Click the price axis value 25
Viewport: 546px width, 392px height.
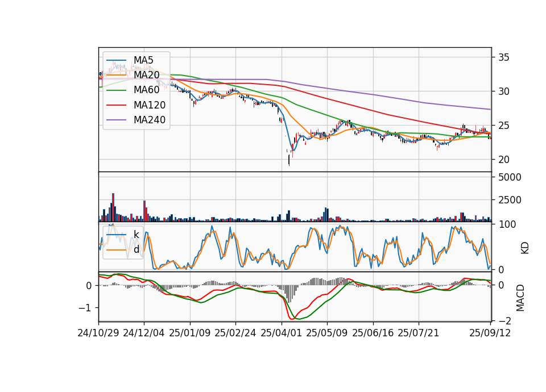(503, 126)
